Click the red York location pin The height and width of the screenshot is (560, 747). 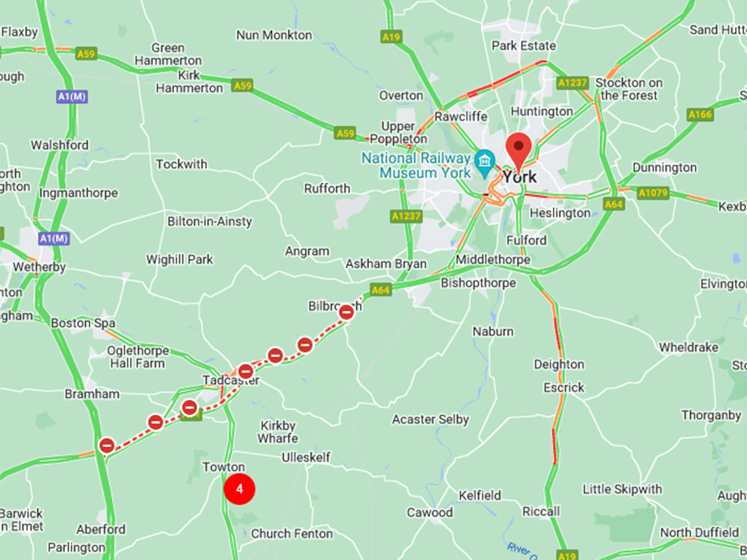click(518, 151)
